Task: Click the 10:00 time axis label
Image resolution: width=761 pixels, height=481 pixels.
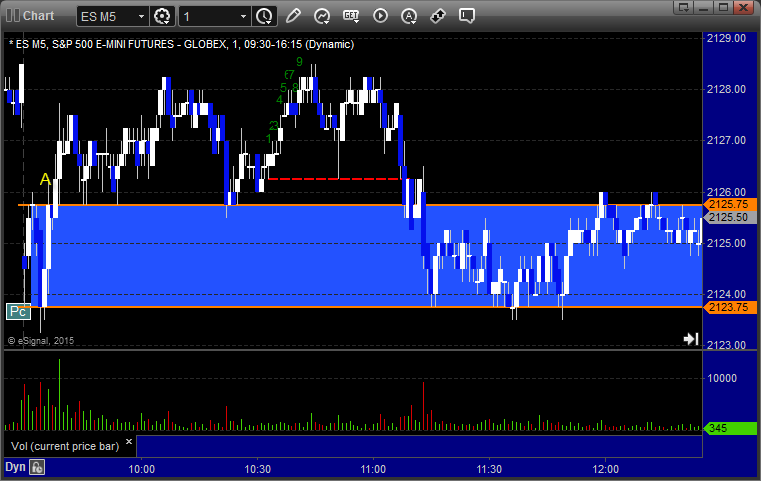Action: click(x=142, y=469)
